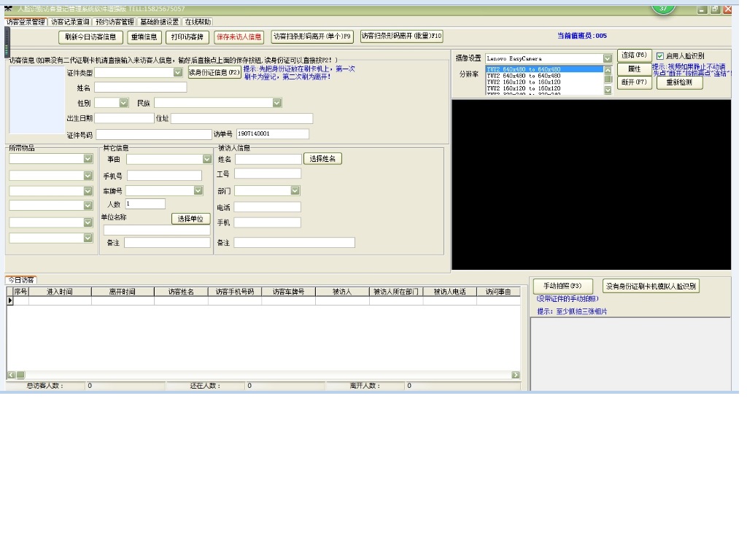Click the visitor 姓名 input field
Screen dimensions: 747x560
(x=141, y=87)
